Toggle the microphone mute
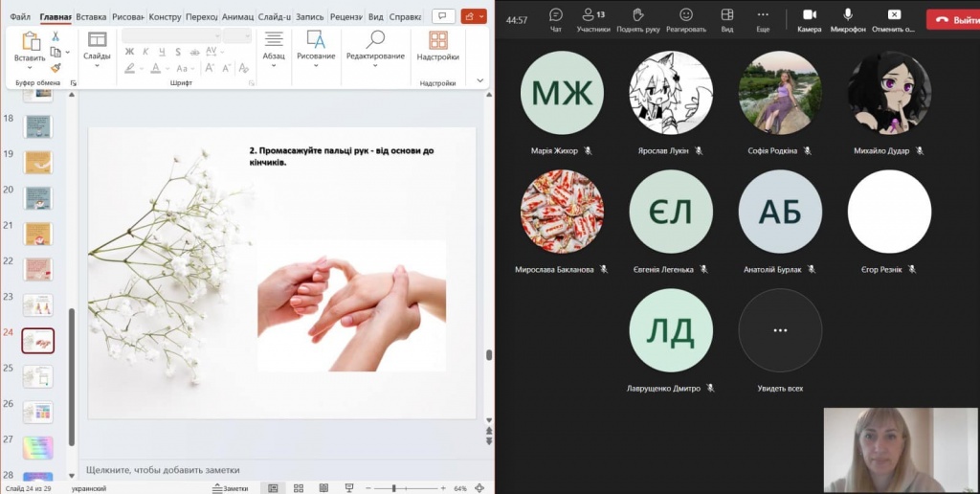980x494 pixels. point(847,19)
